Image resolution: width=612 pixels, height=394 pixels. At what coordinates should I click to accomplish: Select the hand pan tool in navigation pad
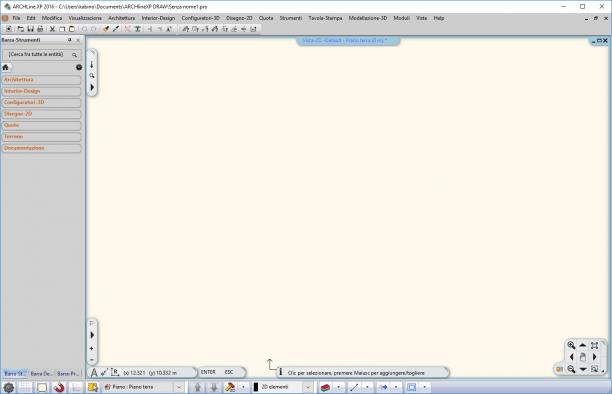pyautogui.click(x=583, y=357)
